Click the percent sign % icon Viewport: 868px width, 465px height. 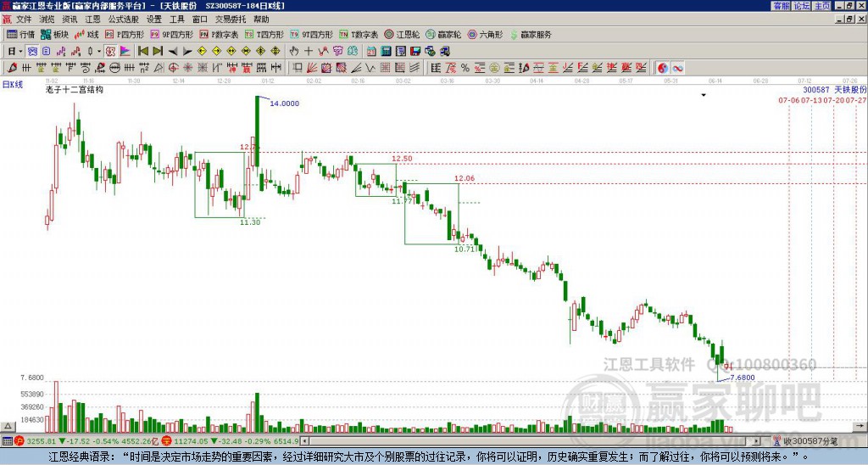[x=465, y=68]
